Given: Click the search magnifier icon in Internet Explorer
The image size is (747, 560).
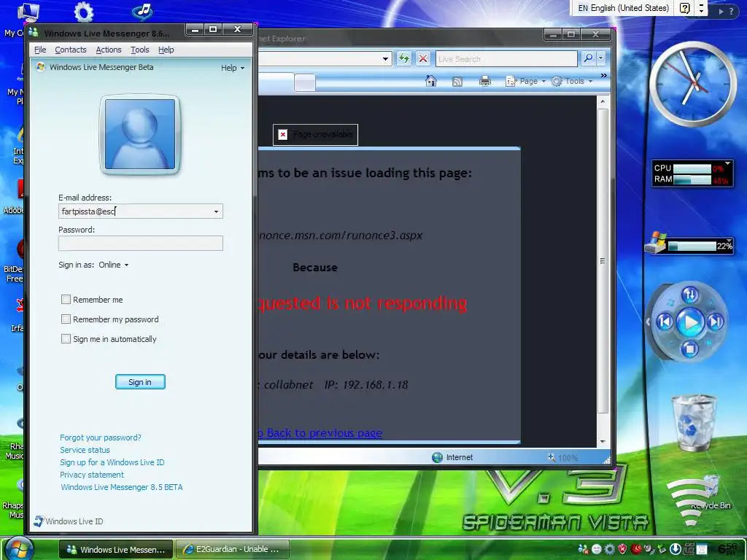Looking at the screenshot, I should pos(589,58).
